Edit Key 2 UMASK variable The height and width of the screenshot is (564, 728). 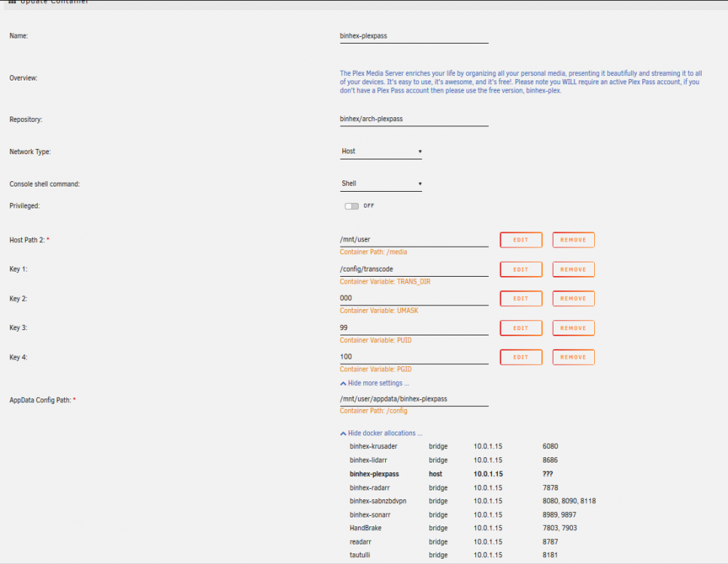(x=521, y=299)
